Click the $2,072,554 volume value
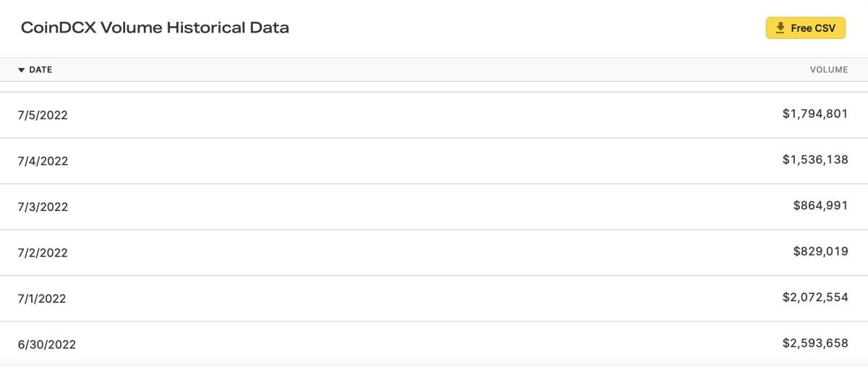Image resolution: width=868 pixels, height=367 pixels. (815, 297)
